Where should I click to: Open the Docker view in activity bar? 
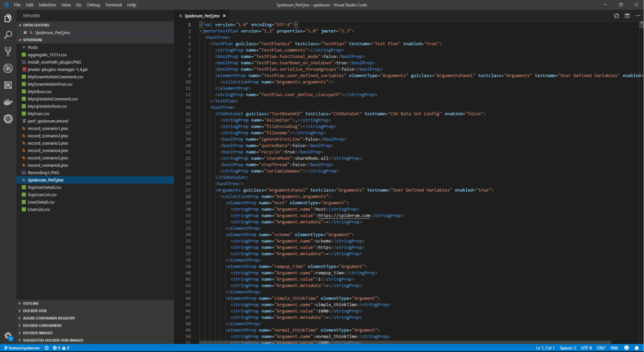8,102
